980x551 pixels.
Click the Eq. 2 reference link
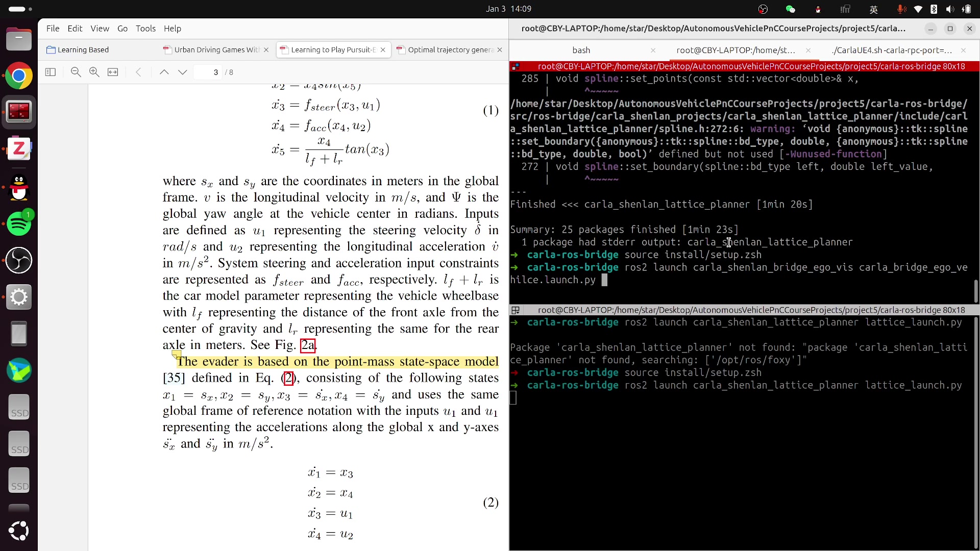coord(288,378)
